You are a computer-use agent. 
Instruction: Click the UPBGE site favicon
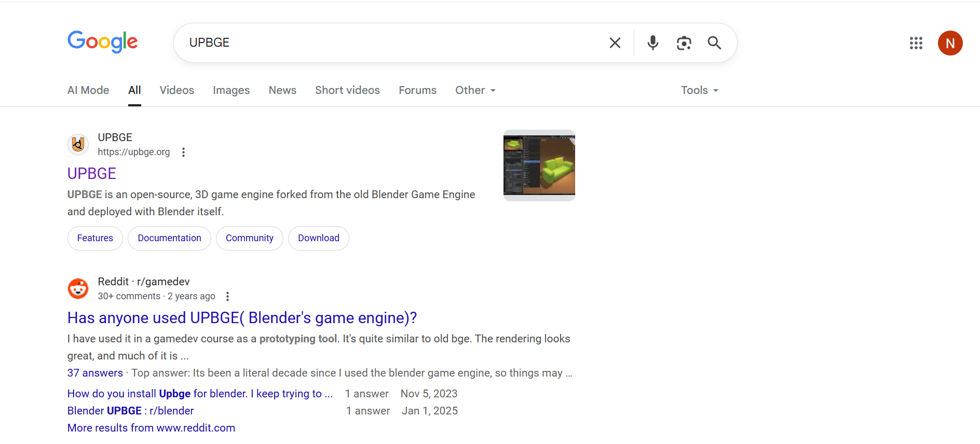(78, 144)
